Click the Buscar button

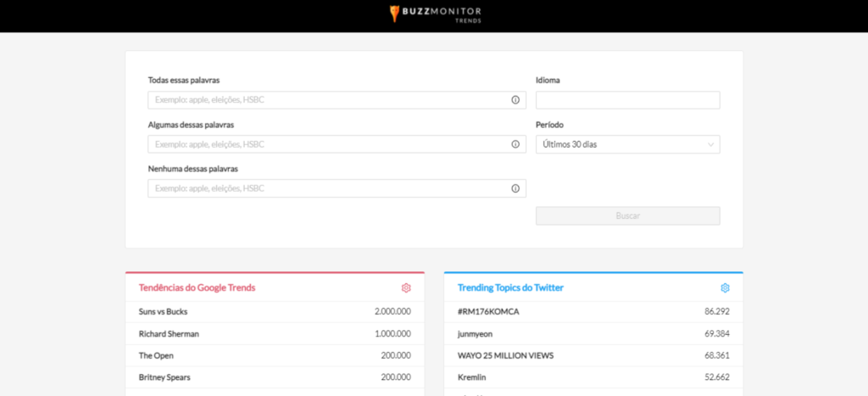pyautogui.click(x=627, y=215)
